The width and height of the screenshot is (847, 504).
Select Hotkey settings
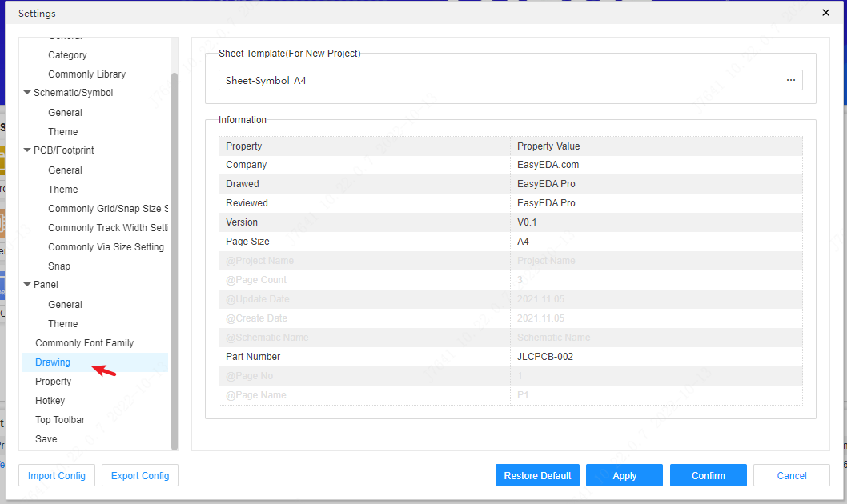[x=50, y=400]
